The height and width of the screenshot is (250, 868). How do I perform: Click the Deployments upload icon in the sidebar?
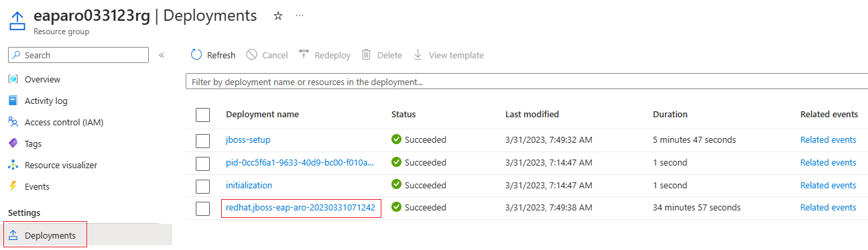point(13,235)
